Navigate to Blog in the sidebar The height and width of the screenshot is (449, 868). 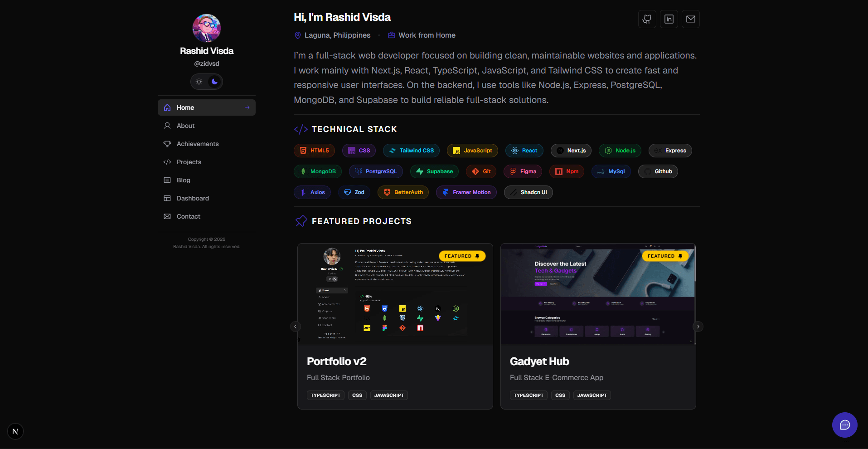tap(183, 180)
